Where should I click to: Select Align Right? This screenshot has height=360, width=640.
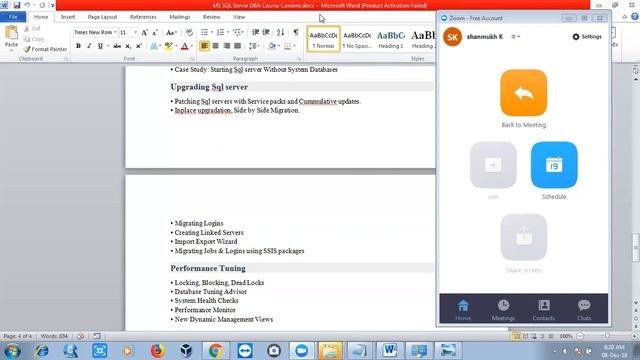(x=227, y=46)
